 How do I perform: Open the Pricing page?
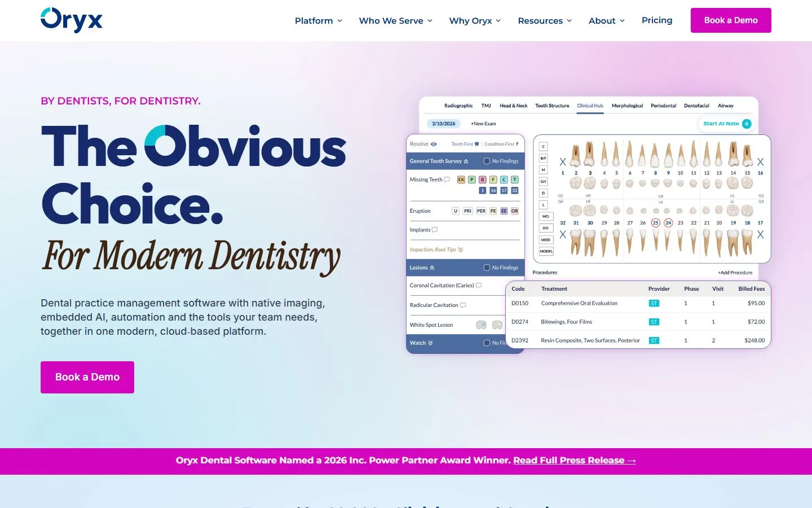point(657,20)
